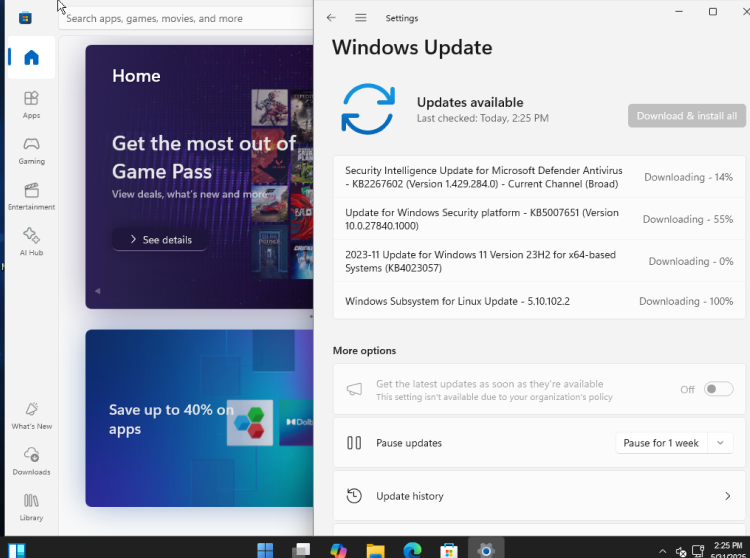Select Security Intelligence Update KB2267602 row

(539, 177)
